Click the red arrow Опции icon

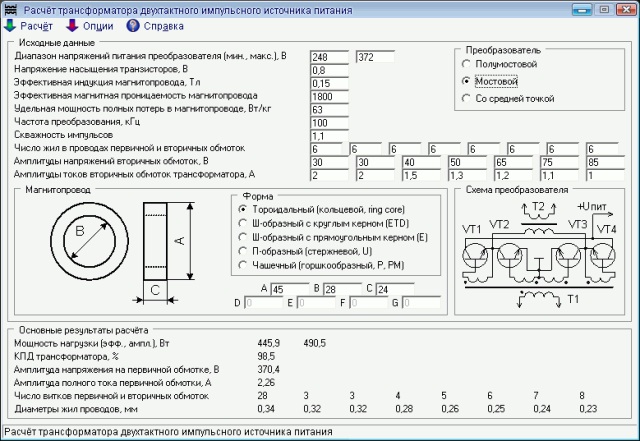(72, 25)
